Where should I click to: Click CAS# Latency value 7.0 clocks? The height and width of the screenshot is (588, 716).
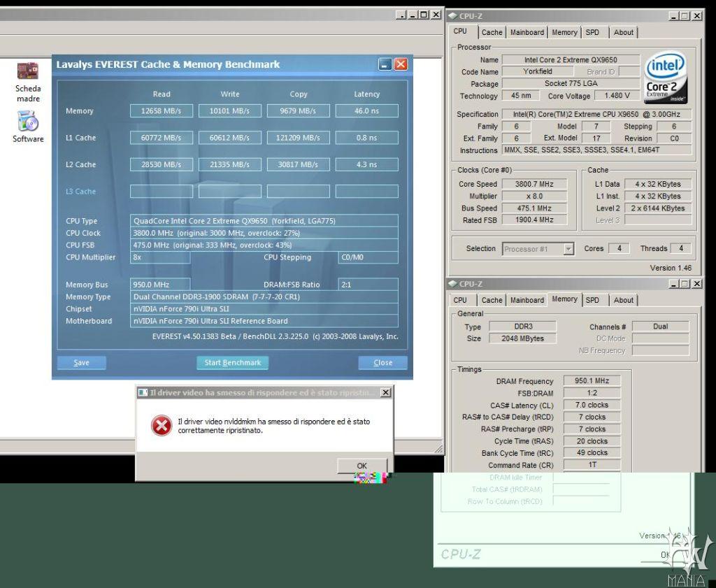(592, 405)
